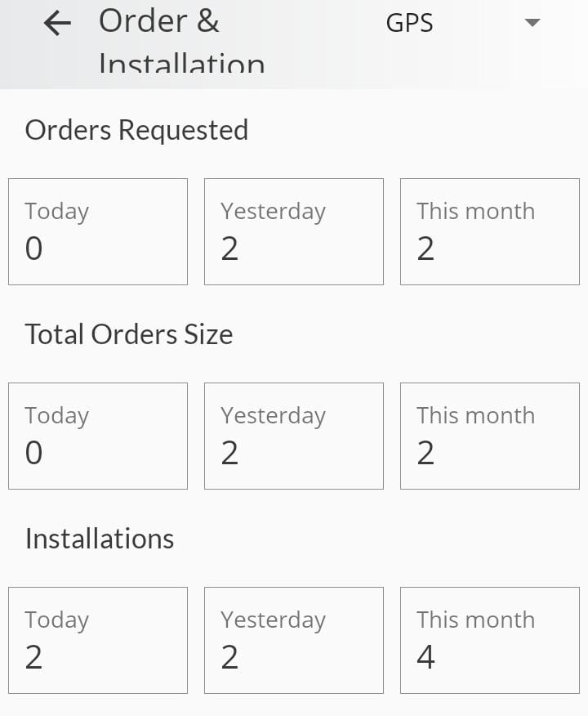
Task: Click the value 2 in Installations Today
Action: coord(33,657)
